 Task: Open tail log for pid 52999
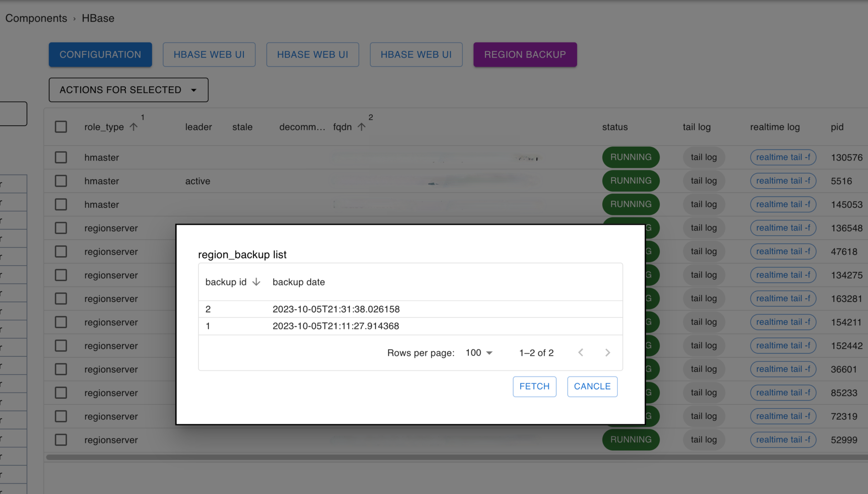tap(704, 439)
